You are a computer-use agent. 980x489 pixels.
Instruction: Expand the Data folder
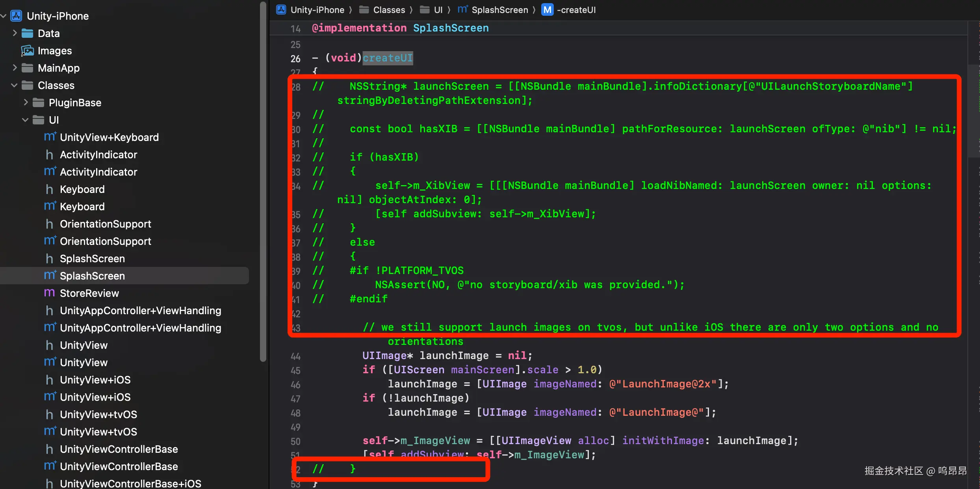(15, 33)
